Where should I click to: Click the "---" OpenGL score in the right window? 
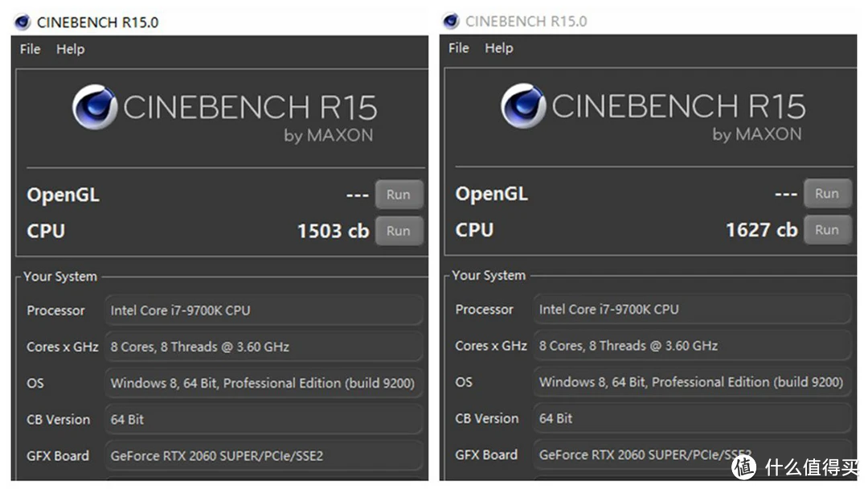786,195
